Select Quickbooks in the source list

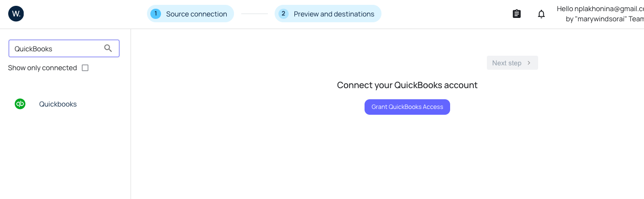coord(58,104)
